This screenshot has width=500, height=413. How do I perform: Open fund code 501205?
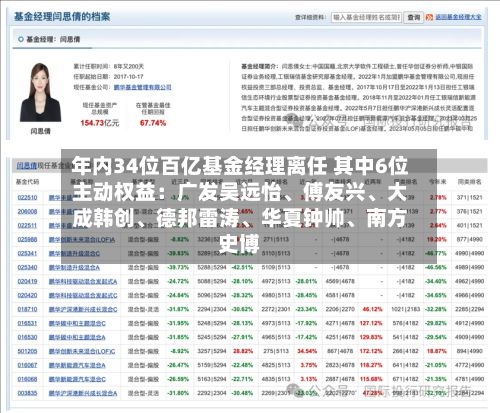27,352
